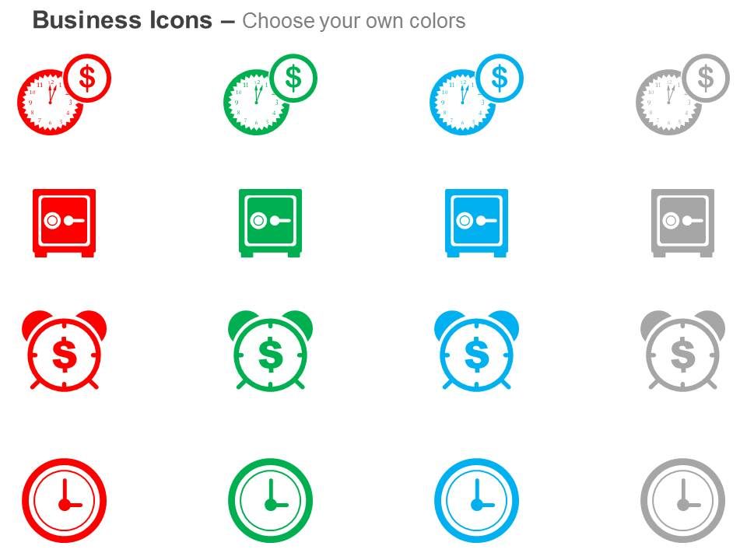Select the gray clock with dollar coin icon
Image resolution: width=747 pixels, height=560 pixels.
[x=682, y=95]
